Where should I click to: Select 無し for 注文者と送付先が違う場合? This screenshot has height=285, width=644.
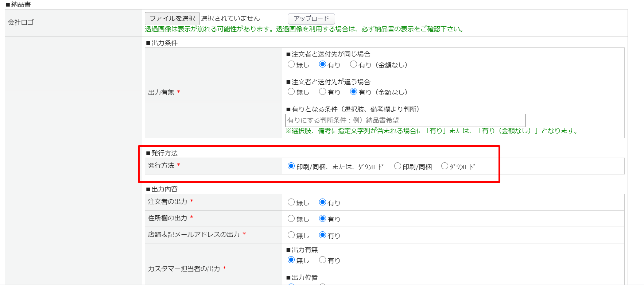(291, 92)
